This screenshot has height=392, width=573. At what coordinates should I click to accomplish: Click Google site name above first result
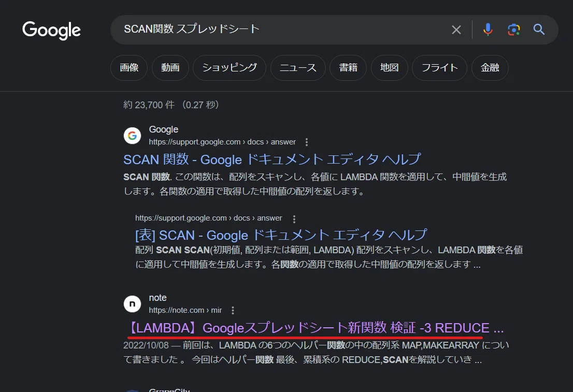tap(163, 129)
